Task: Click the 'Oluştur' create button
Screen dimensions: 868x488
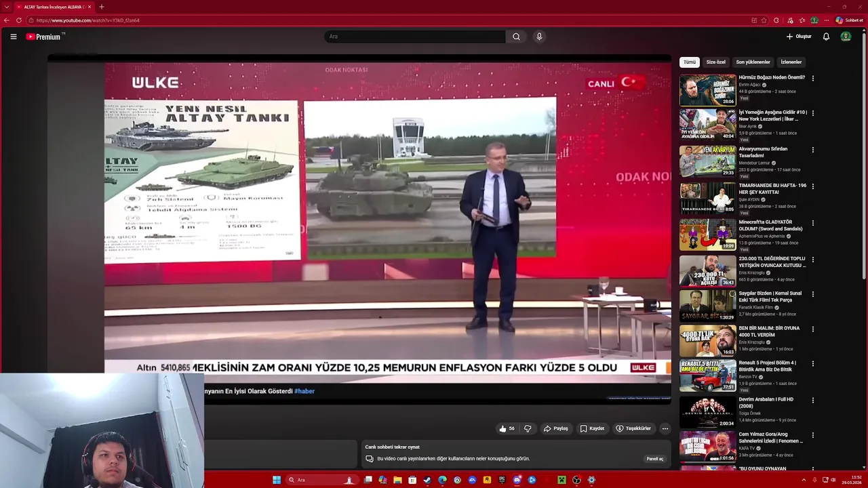Action: (799, 37)
